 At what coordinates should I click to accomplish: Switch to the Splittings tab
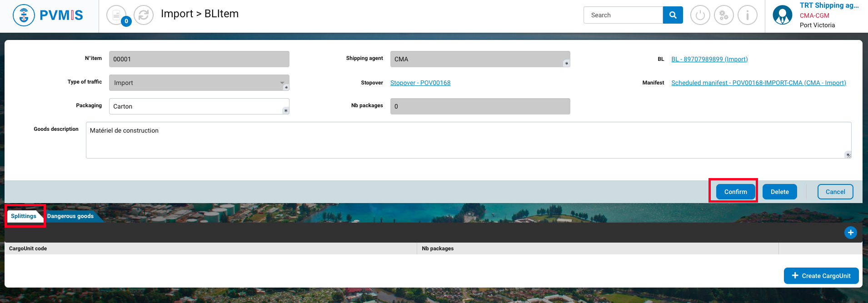(x=24, y=216)
